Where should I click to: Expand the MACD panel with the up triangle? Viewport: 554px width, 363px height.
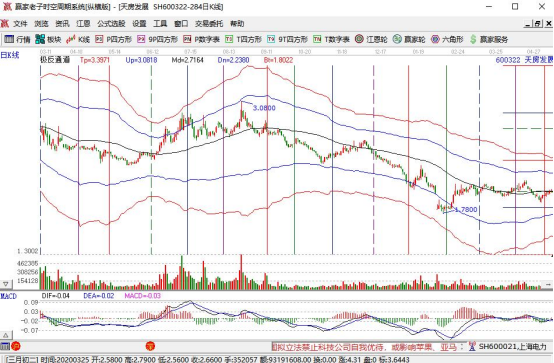(x=6, y=335)
